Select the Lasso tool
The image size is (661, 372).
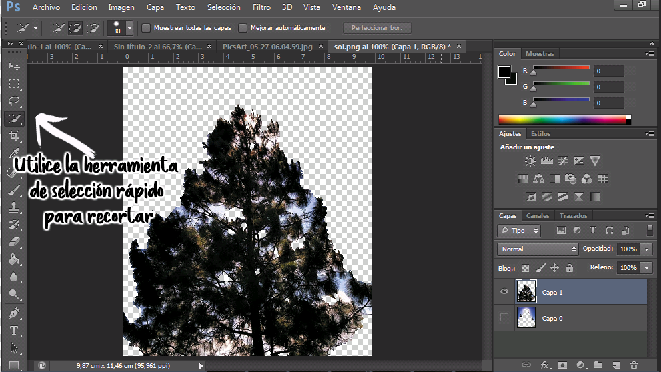click(14, 101)
